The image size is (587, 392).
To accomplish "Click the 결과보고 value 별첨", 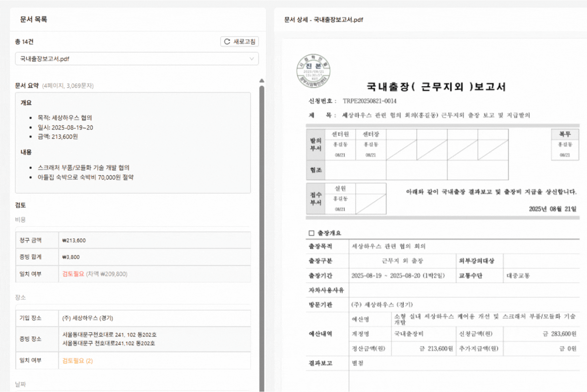I will pyautogui.click(x=357, y=363).
